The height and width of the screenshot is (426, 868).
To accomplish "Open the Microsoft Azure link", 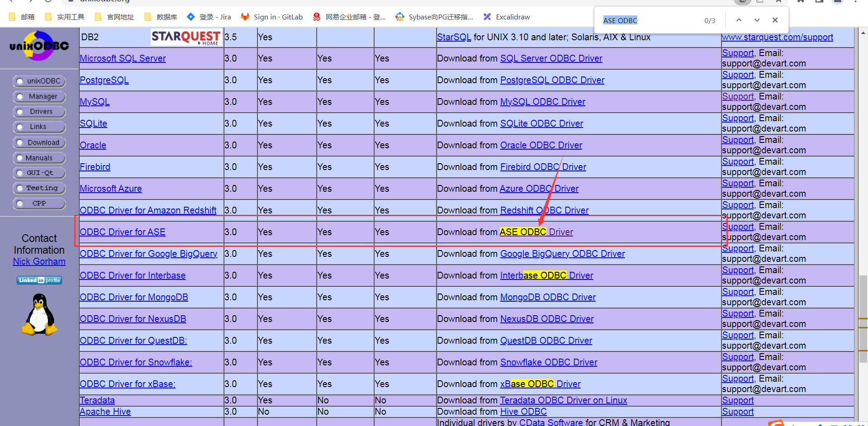I will point(111,189).
